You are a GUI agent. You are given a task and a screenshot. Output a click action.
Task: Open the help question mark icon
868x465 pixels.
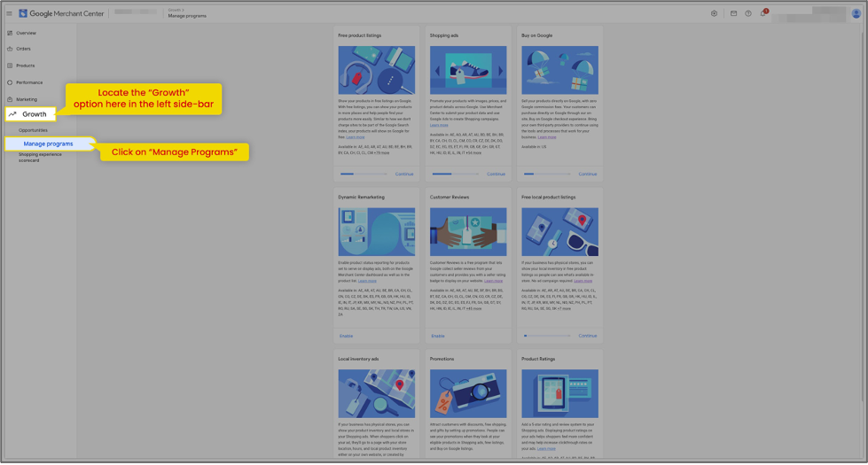[x=748, y=13]
